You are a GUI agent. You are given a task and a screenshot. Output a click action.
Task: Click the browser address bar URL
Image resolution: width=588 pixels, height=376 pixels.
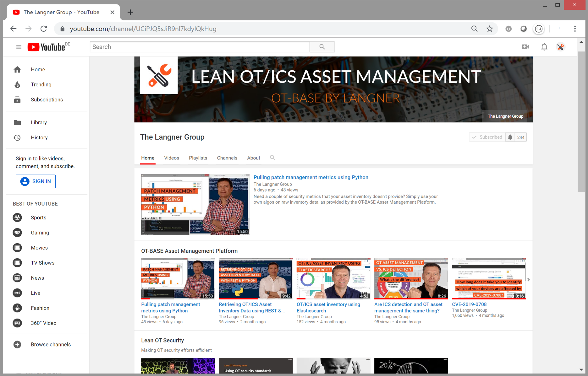[x=143, y=29]
